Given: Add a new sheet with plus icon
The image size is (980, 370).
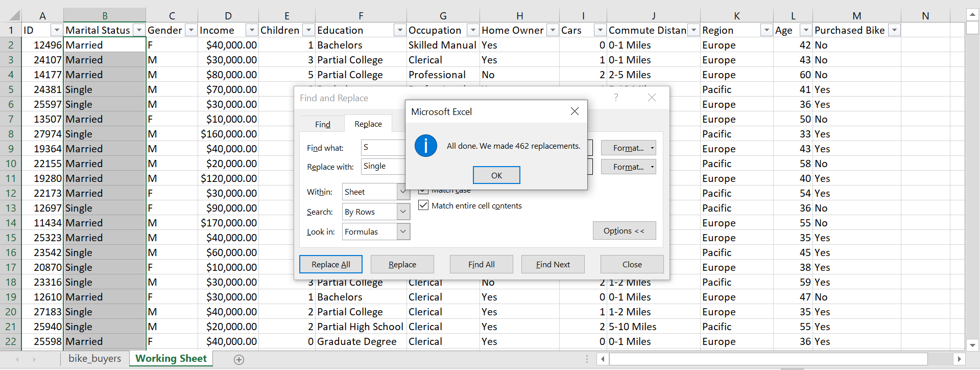Looking at the screenshot, I should click(x=238, y=359).
